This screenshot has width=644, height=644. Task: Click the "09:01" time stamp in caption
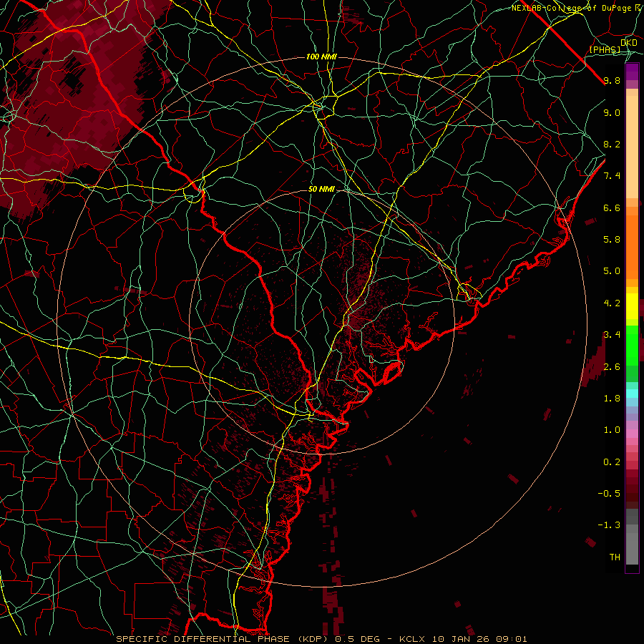click(x=512, y=639)
